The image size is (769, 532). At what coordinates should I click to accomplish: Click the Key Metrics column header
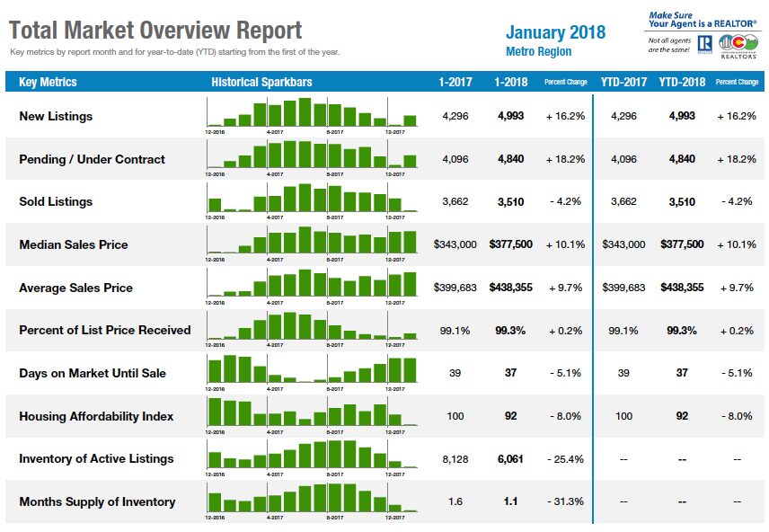48,82
